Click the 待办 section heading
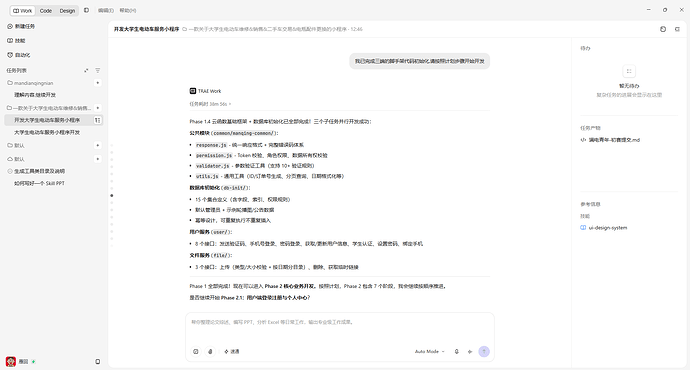 click(585, 48)
